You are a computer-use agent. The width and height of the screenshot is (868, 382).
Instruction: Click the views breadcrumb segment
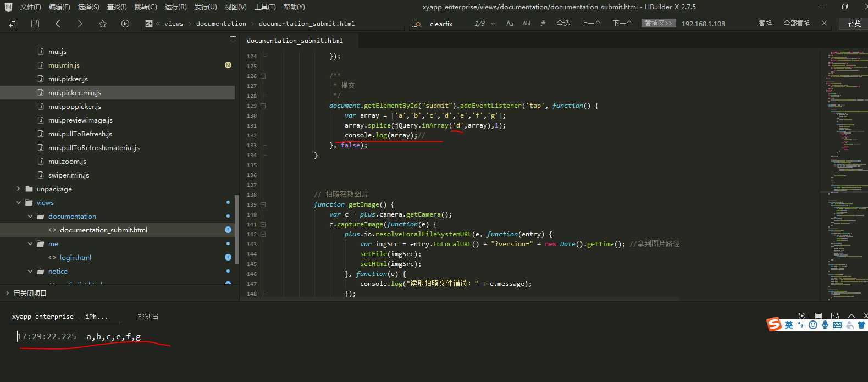pyautogui.click(x=174, y=24)
